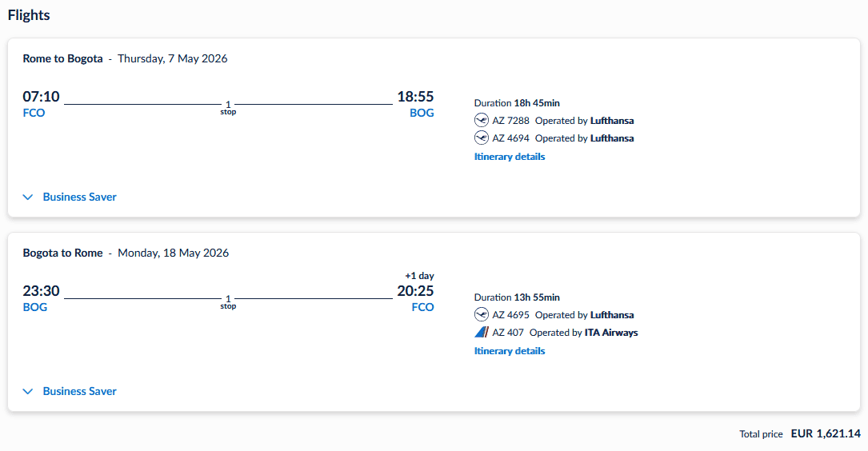This screenshot has height=451, width=868.
Task: Click ITA Airways logo next to AZ 407
Action: point(481,333)
